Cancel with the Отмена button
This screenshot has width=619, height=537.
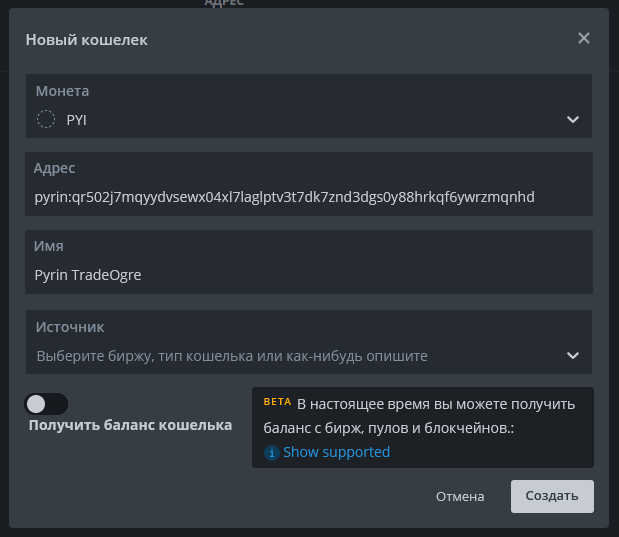coord(460,496)
